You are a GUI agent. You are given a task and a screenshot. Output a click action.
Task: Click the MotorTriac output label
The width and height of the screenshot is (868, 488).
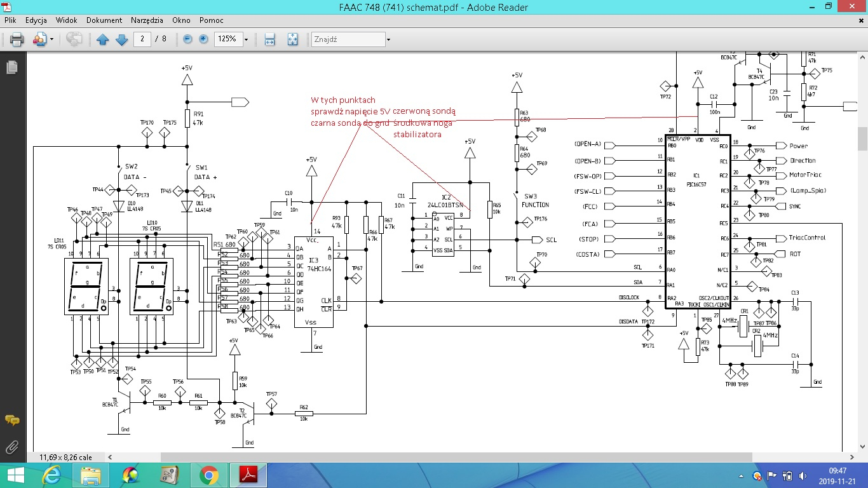pyautogui.click(x=807, y=175)
